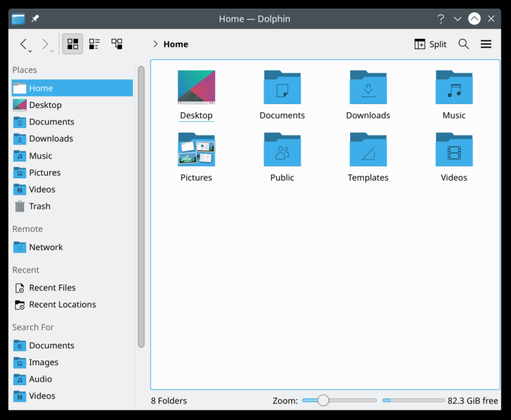This screenshot has height=420, width=511.
Task: Open the search magnifier icon
Action: pos(464,44)
